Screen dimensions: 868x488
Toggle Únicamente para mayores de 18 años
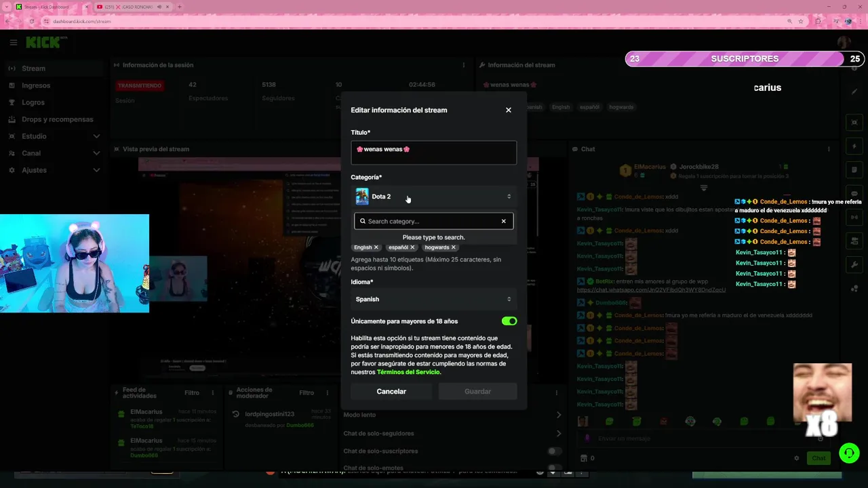509,321
